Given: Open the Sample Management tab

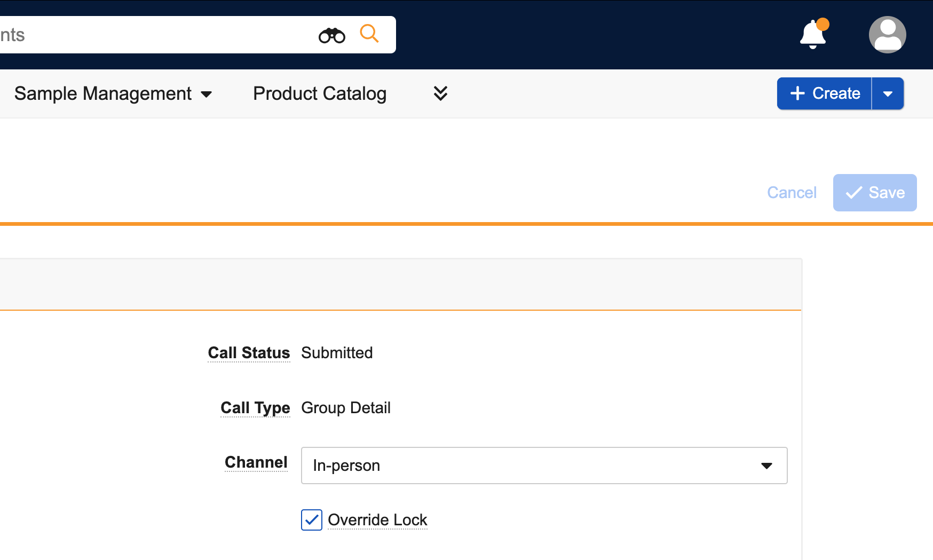Looking at the screenshot, I should [x=102, y=93].
